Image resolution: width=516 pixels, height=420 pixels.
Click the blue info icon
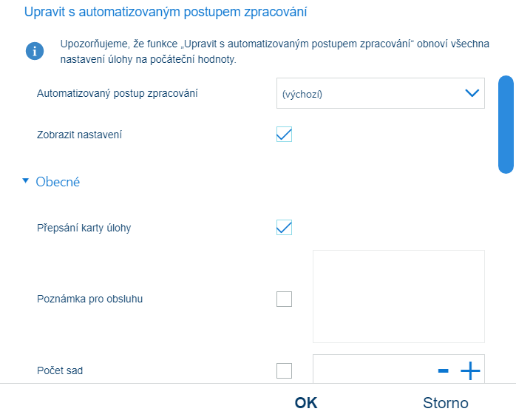(34, 51)
